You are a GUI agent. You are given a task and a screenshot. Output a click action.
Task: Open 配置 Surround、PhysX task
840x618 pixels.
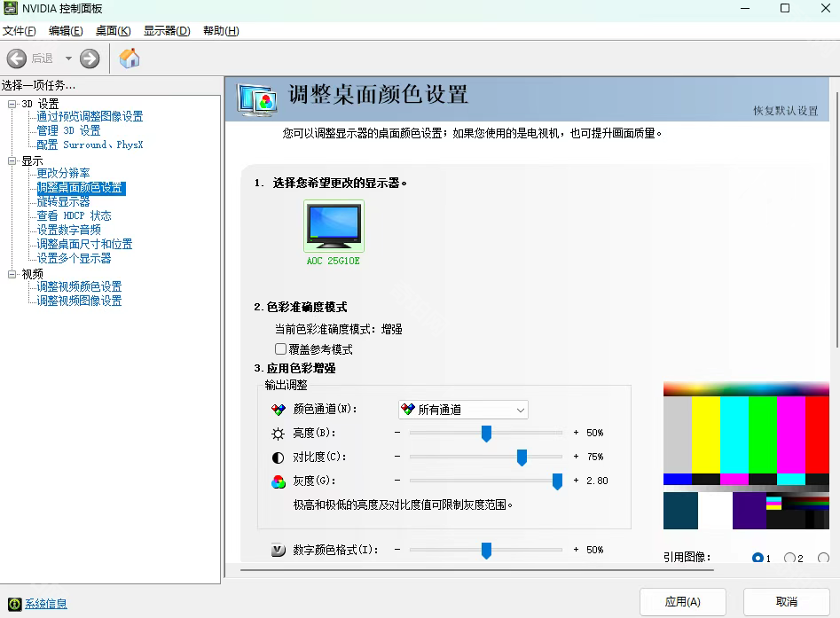pyautogui.click(x=90, y=145)
